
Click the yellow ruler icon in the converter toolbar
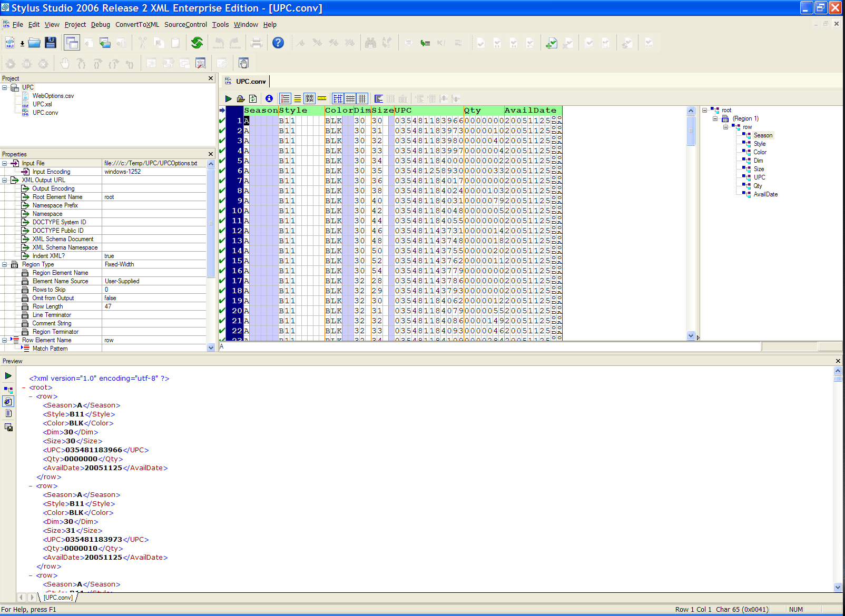322,98
